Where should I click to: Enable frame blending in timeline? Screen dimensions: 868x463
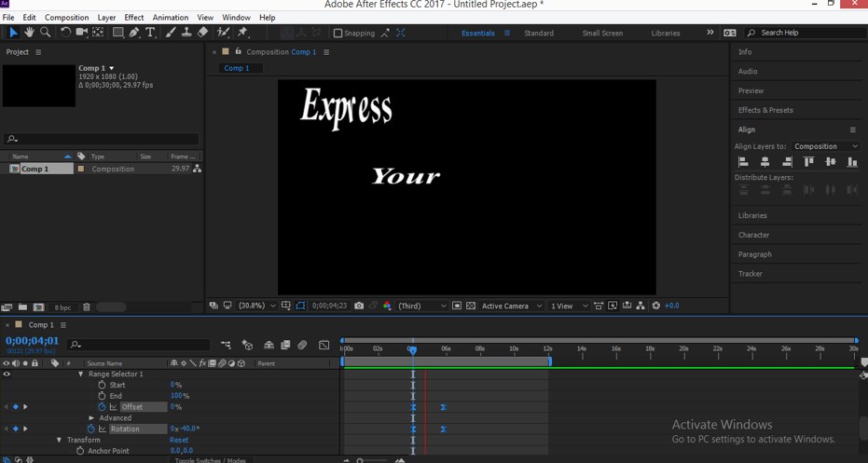[x=285, y=346]
